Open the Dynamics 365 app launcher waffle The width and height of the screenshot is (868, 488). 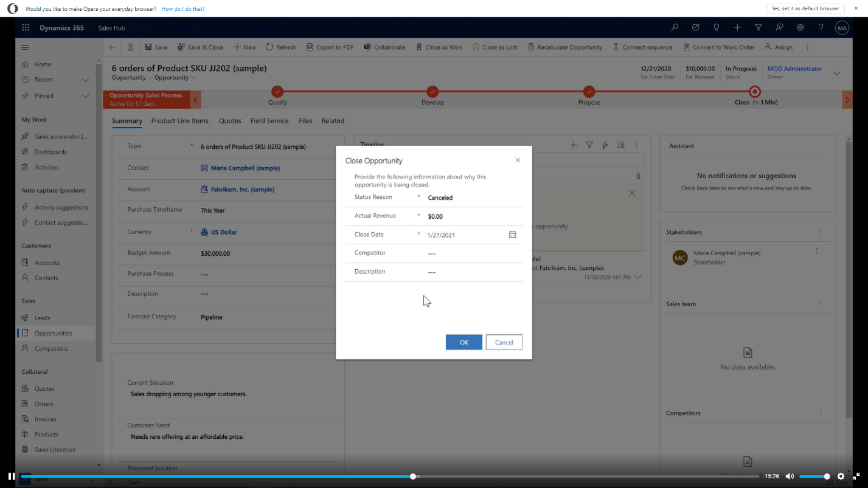(x=26, y=27)
